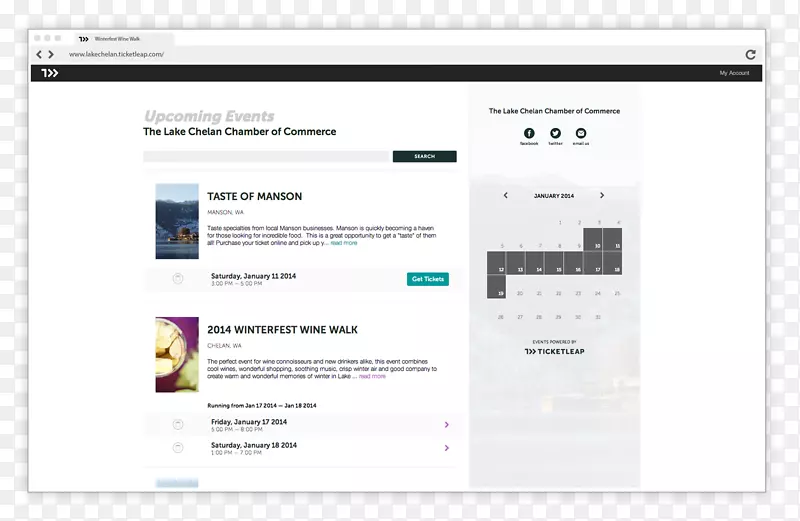Open My Account in the top bar
The height and width of the screenshot is (521, 800).
734,73
